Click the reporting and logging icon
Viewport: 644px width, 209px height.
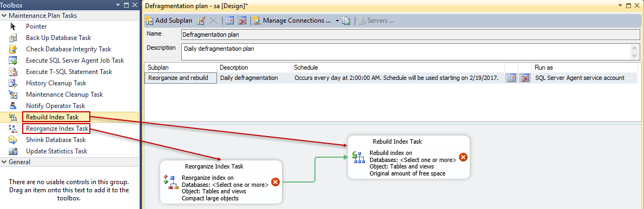coord(346,21)
